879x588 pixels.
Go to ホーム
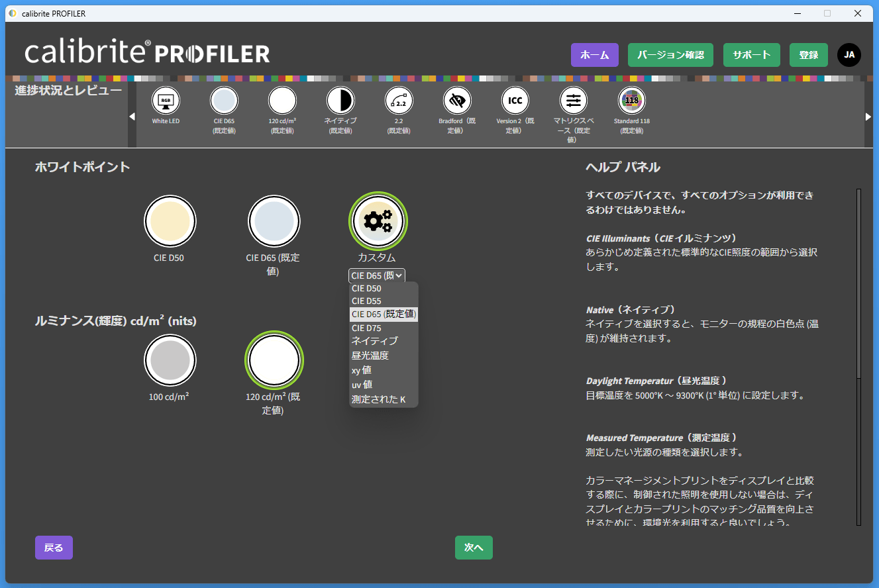(595, 55)
